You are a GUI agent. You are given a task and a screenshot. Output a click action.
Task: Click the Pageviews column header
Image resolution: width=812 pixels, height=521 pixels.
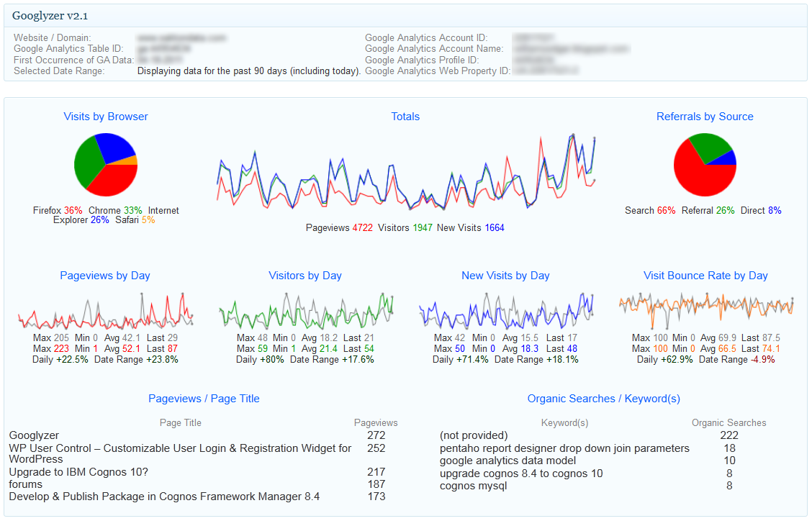tap(376, 422)
